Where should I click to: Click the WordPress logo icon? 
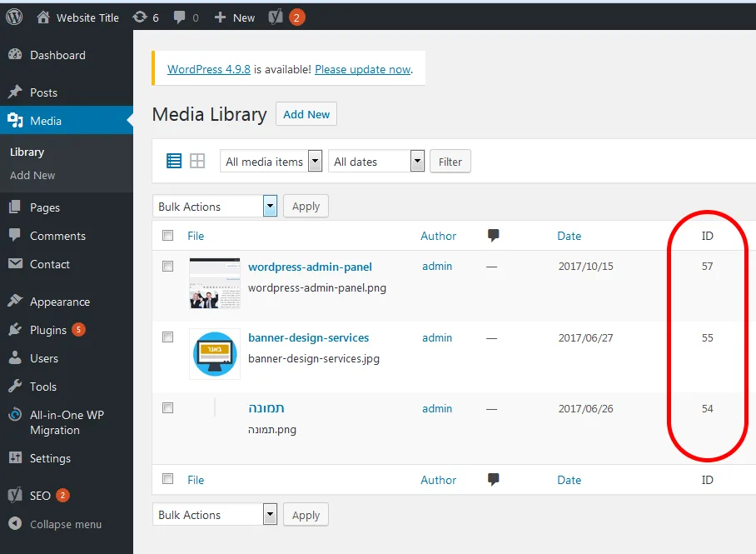tap(14, 17)
